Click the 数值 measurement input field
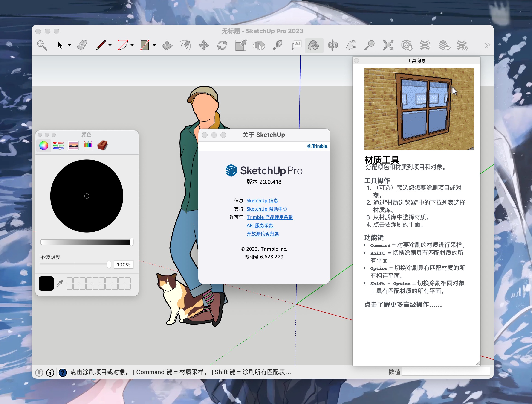The image size is (532, 404). coord(446,372)
